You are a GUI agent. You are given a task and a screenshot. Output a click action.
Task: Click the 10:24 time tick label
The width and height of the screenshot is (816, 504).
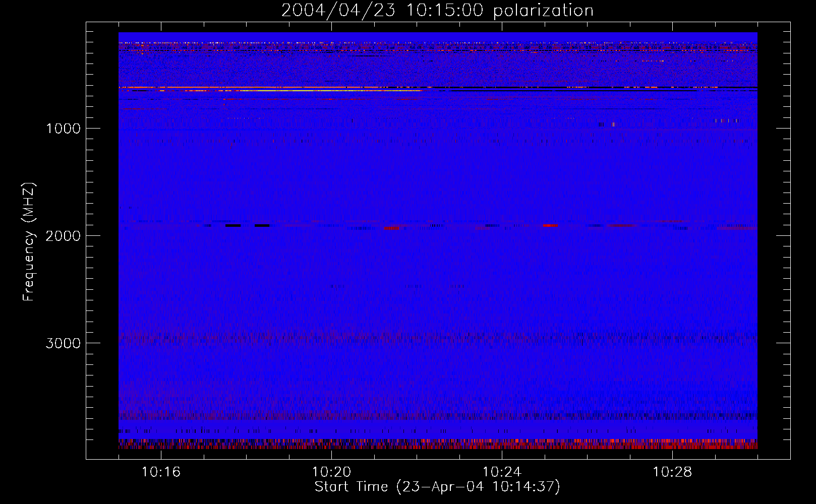click(502, 472)
